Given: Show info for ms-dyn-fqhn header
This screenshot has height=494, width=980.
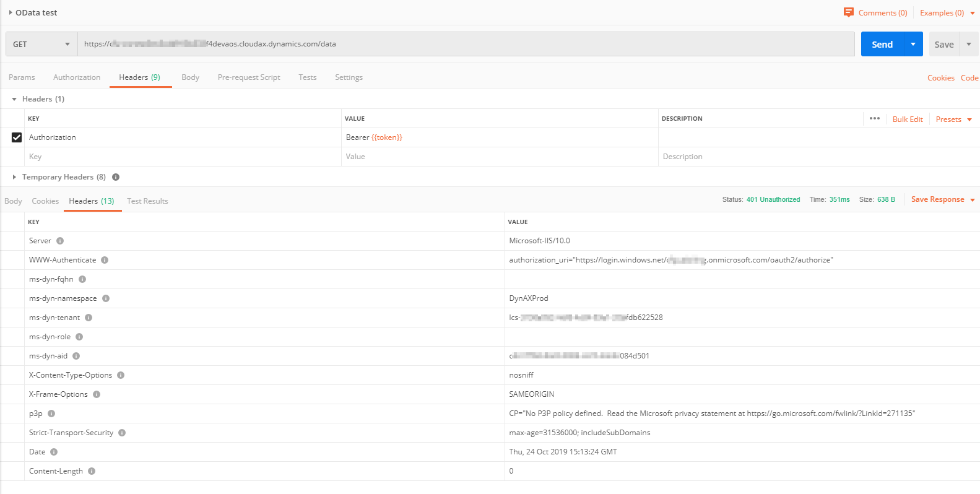Looking at the screenshot, I should tap(82, 279).
